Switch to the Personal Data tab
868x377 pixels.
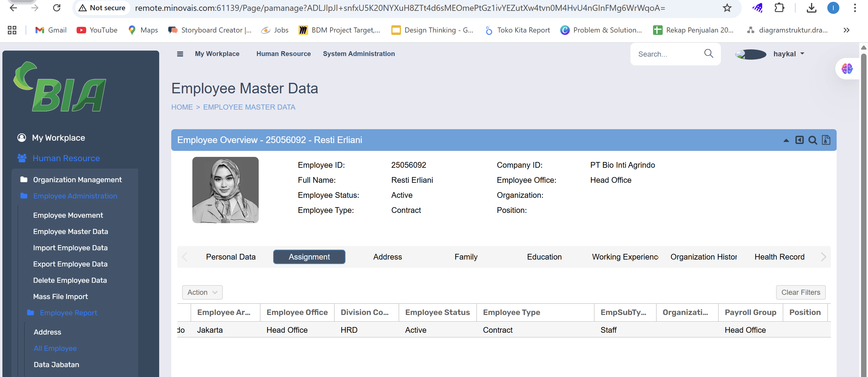[x=231, y=257]
